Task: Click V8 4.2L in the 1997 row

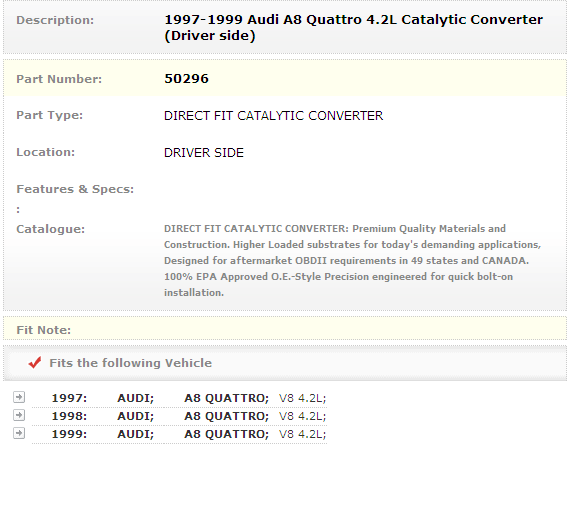Action: click(x=302, y=398)
